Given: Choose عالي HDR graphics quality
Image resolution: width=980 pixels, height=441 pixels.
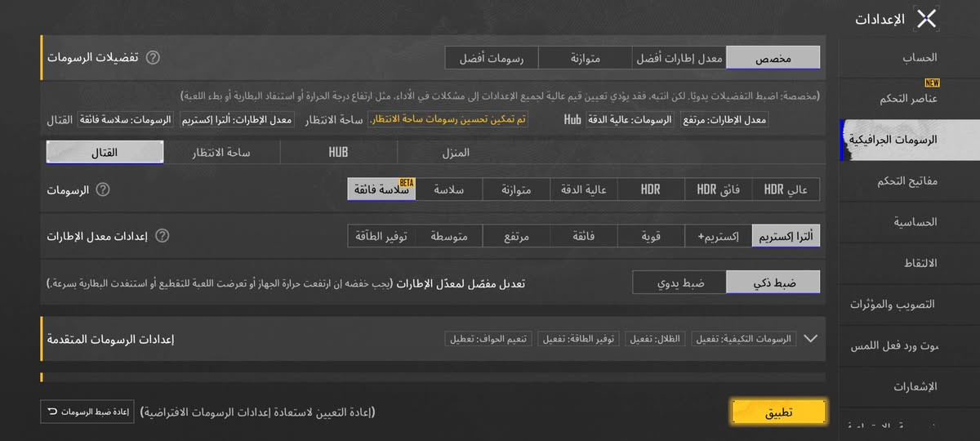Looking at the screenshot, I should tap(786, 189).
